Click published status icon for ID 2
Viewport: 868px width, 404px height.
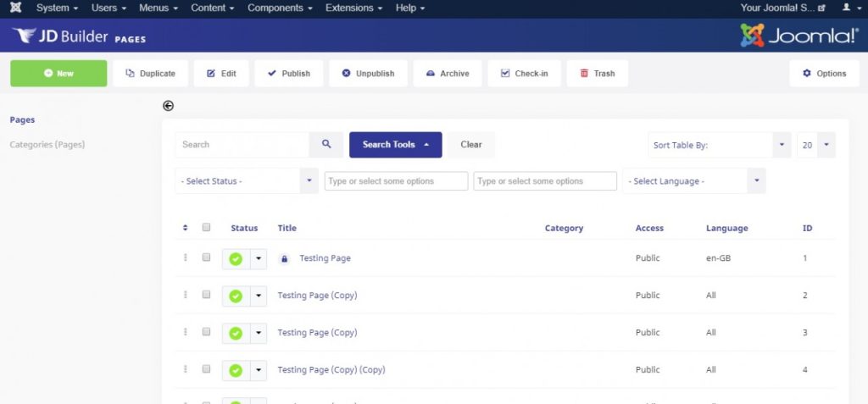click(x=236, y=296)
